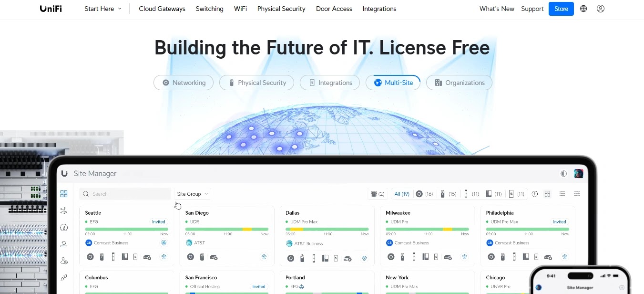Switch to grid view

tap(547, 194)
